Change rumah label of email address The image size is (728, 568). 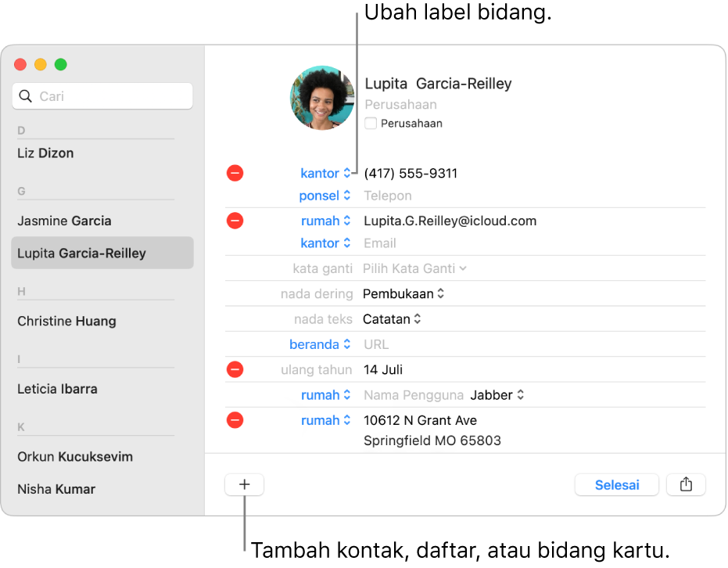pos(325,221)
